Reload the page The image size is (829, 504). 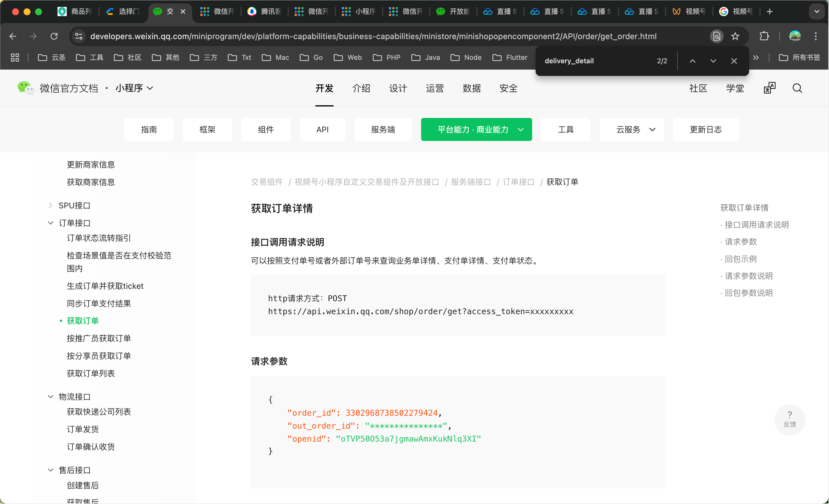click(54, 36)
